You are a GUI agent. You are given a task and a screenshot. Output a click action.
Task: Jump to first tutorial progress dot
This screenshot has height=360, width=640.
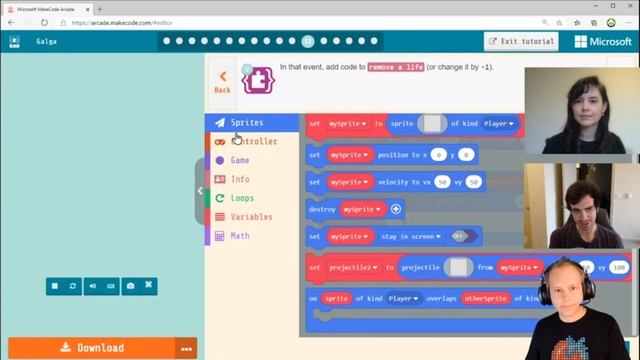pos(167,41)
